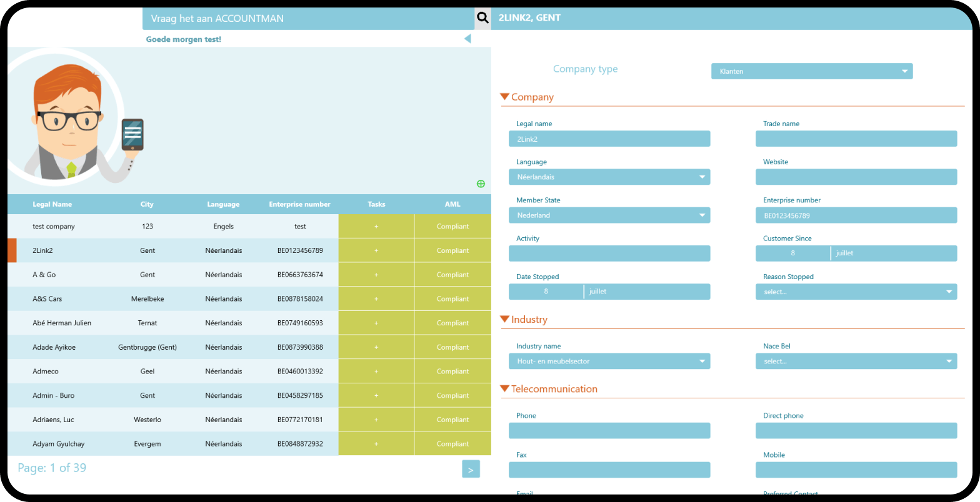This screenshot has height=502, width=980.
Task: Click the Direct phone input field
Action: pos(856,431)
